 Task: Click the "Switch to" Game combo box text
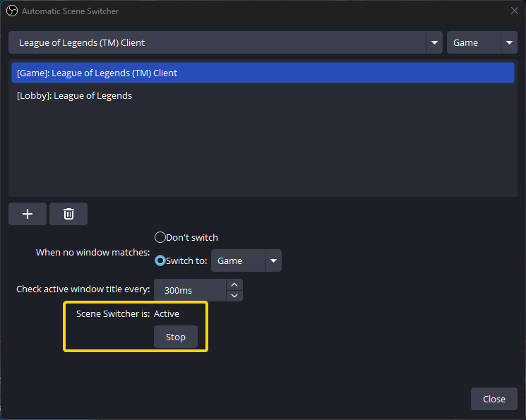tap(237, 260)
